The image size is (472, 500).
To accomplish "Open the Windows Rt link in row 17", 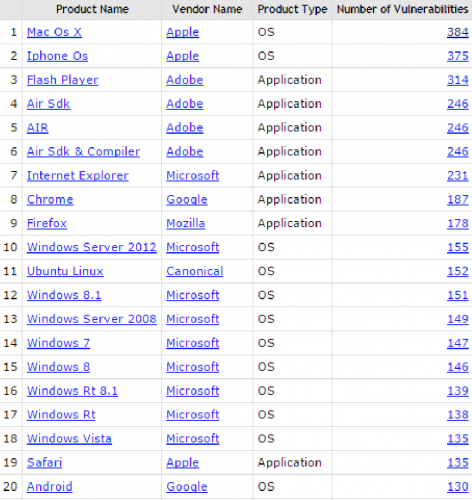I will 61,415.
